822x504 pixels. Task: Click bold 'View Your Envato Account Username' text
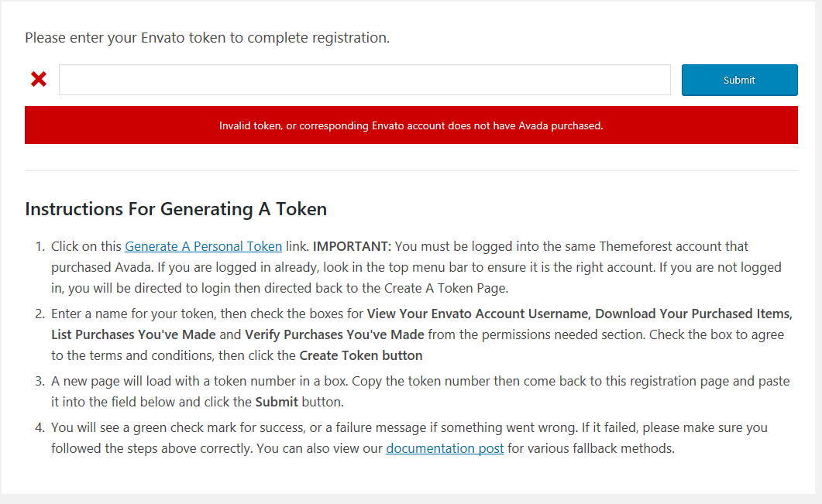477,314
